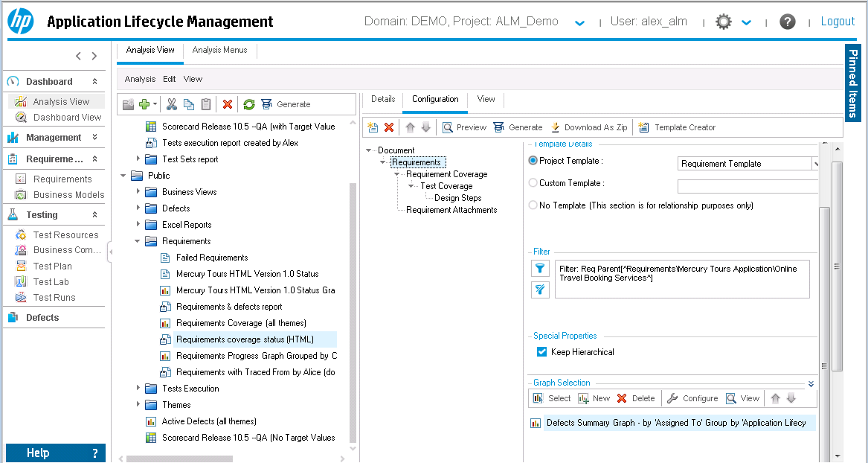Image resolution: width=868 pixels, height=463 pixels.
Task: Click the clear filter icon
Action: [541, 290]
